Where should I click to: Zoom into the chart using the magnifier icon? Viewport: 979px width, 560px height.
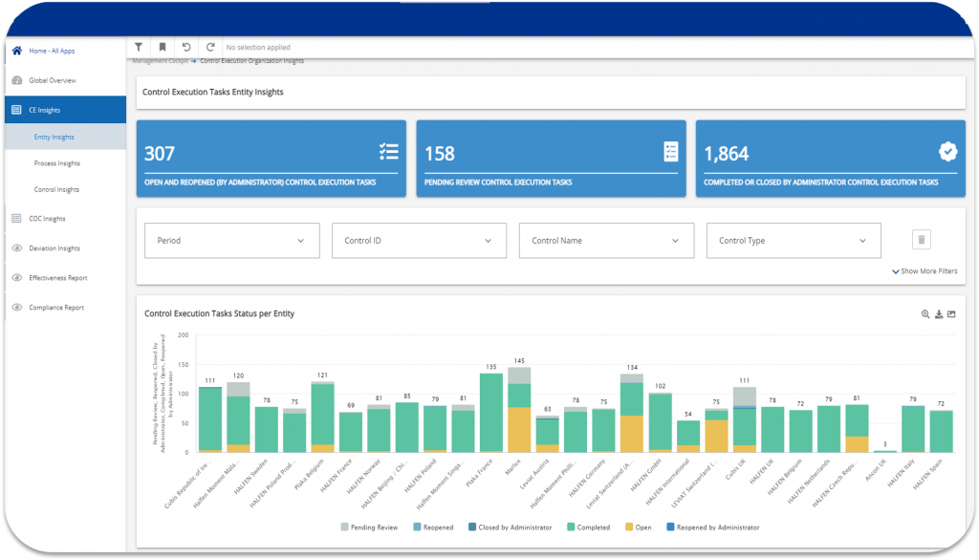coord(925,313)
